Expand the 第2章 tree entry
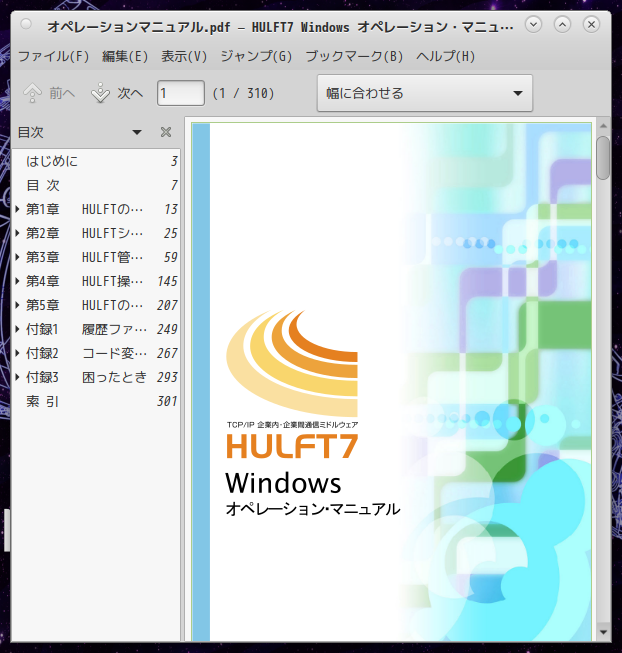Image resolution: width=622 pixels, height=653 pixels. (17, 233)
